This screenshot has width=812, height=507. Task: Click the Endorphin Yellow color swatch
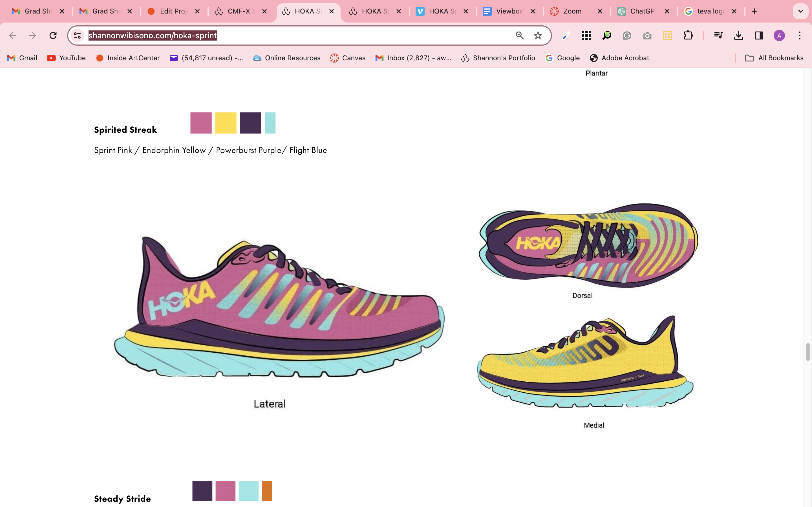click(226, 123)
